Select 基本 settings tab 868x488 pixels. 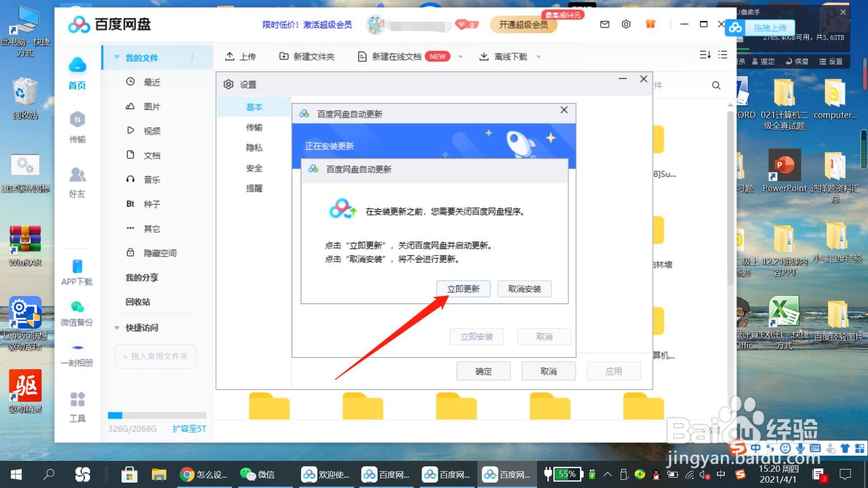pyautogui.click(x=254, y=107)
